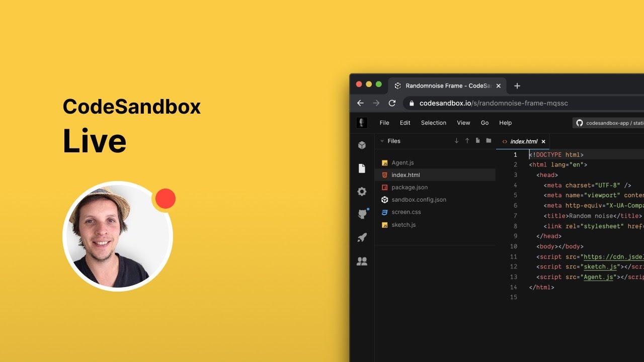
Task: Open Sandbox Info cube icon in sidebar
Action: click(362, 145)
